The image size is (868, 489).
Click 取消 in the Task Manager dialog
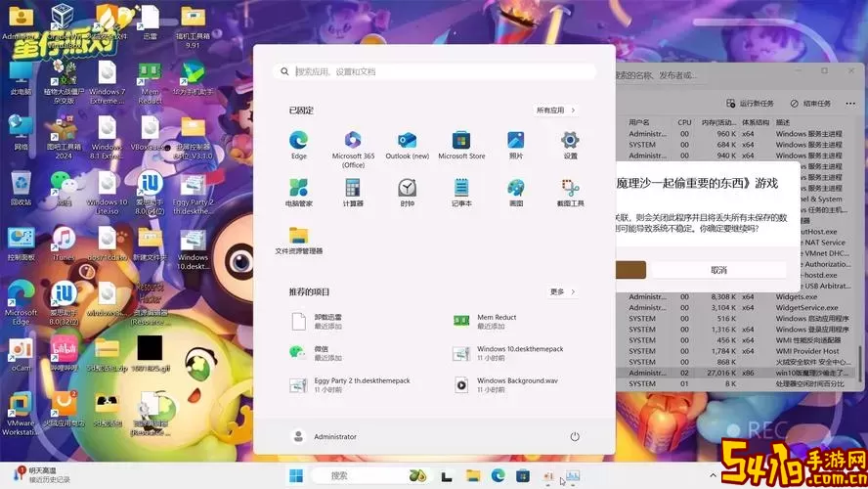(x=718, y=270)
